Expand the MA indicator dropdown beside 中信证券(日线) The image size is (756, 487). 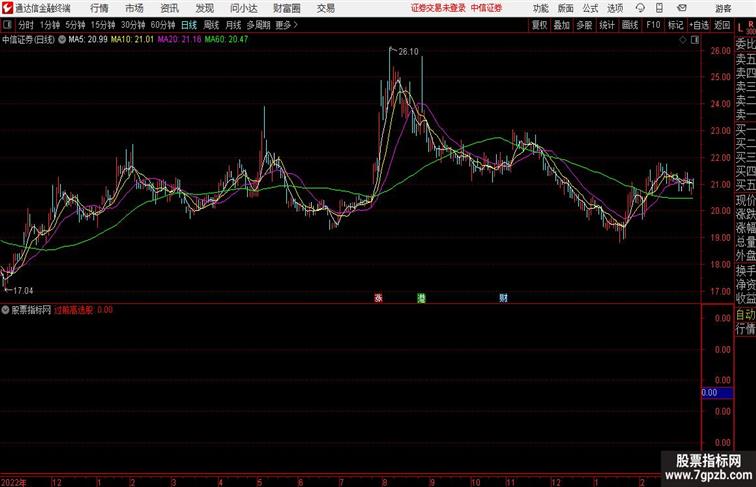pyautogui.click(x=62, y=40)
